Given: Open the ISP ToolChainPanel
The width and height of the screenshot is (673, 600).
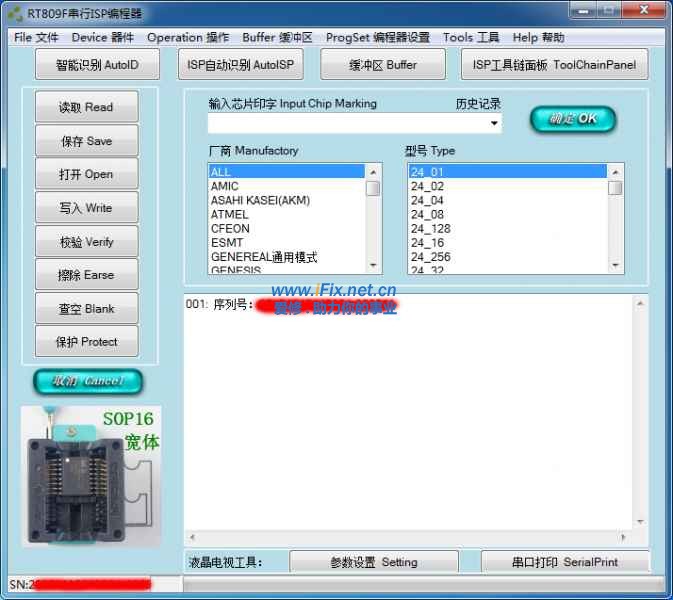Looking at the screenshot, I should tap(553, 65).
